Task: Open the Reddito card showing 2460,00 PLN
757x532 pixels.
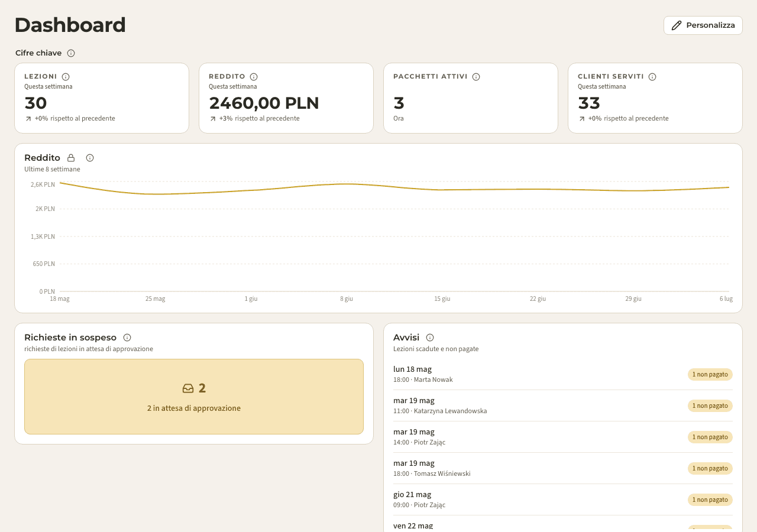Action: [x=286, y=98]
